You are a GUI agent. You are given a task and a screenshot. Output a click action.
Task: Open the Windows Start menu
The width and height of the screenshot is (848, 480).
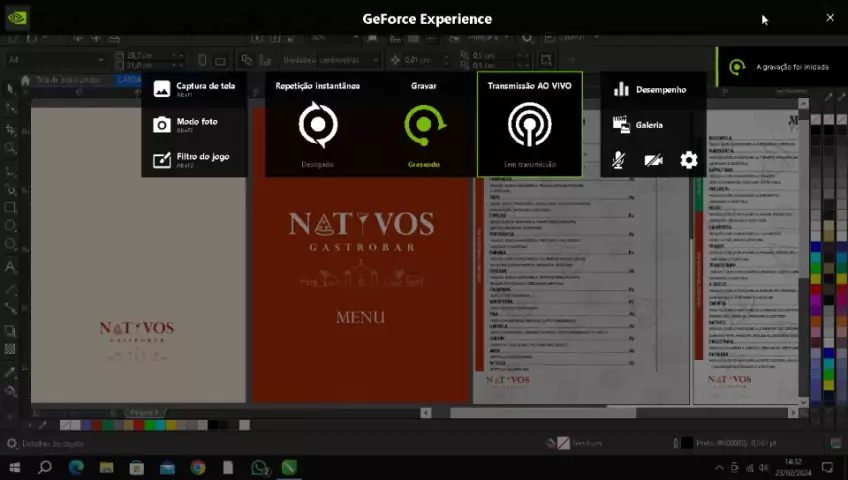(14, 467)
